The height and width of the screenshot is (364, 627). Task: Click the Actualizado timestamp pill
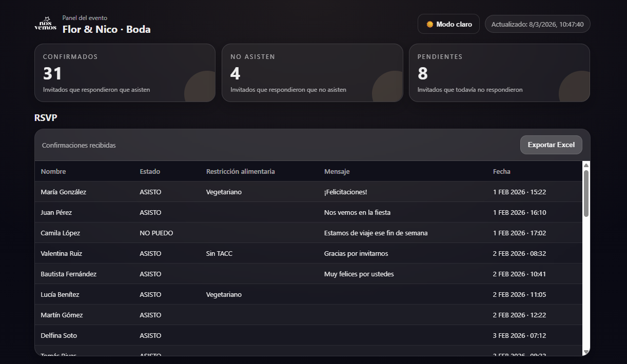tap(537, 24)
